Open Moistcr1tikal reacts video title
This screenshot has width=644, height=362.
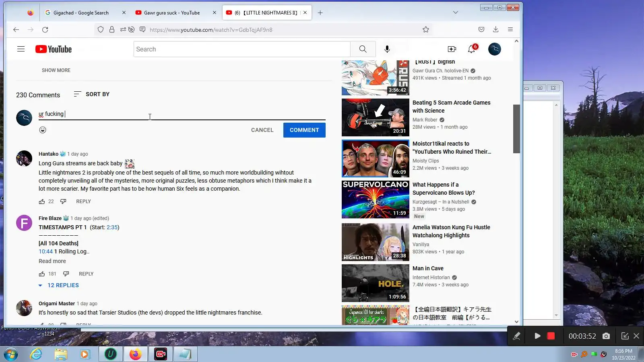click(452, 148)
